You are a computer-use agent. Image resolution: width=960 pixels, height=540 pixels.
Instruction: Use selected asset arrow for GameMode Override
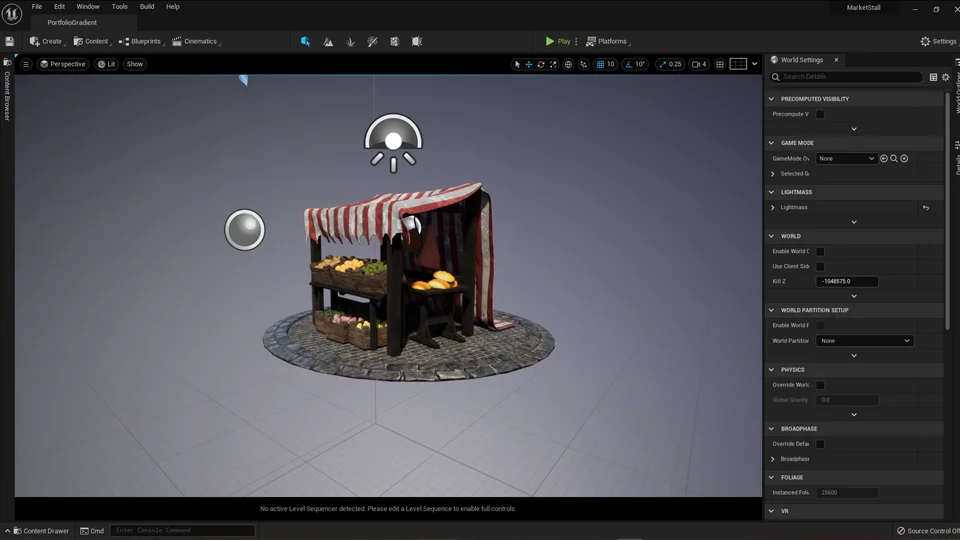click(x=884, y=159)
